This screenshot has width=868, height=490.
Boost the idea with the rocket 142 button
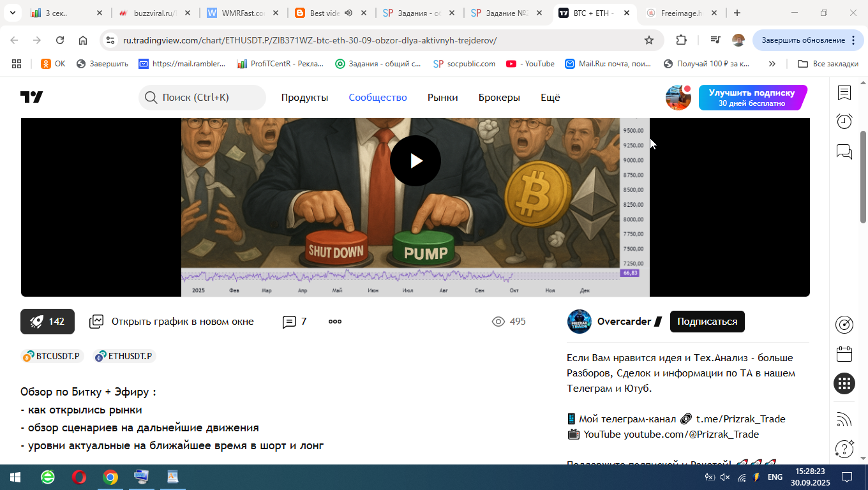coord(47,322)
